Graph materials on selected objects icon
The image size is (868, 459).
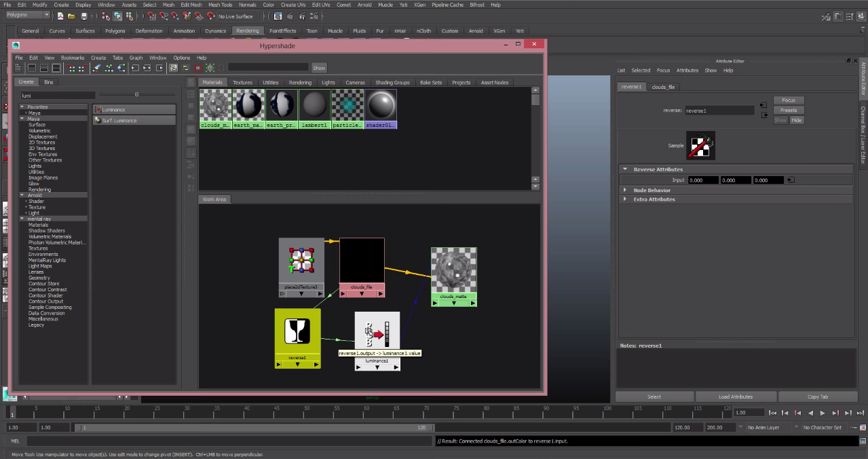pyautogui.click(x=121, y=67)
